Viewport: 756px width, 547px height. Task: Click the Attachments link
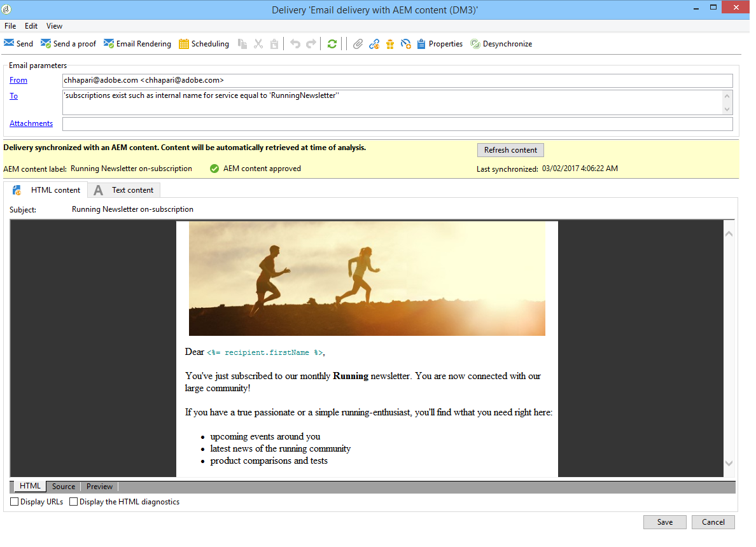click(x=31, y=123)
